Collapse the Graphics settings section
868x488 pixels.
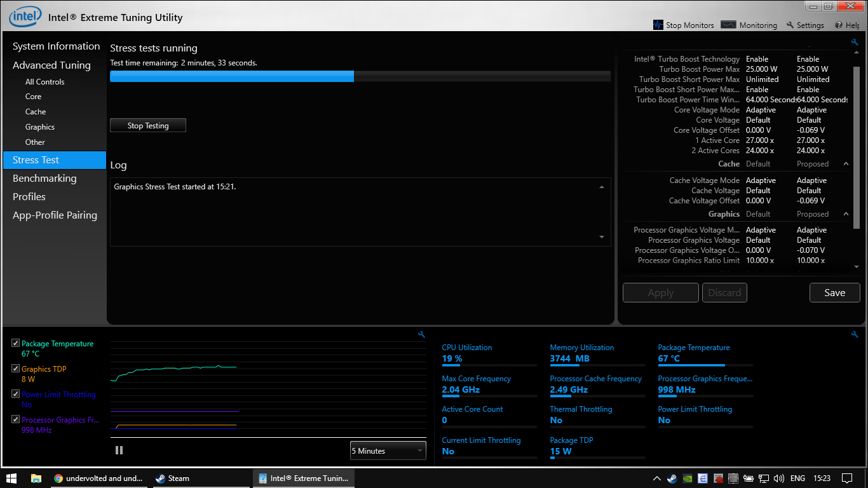846,214
